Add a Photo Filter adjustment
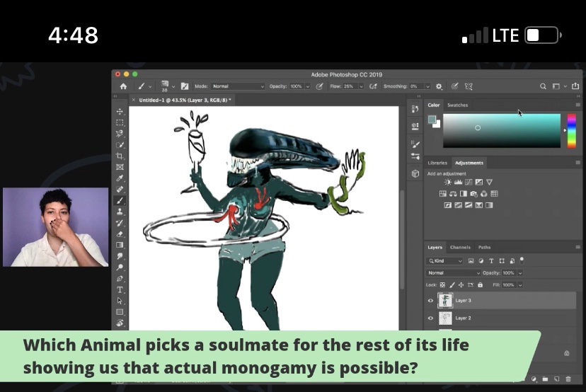 473,194
